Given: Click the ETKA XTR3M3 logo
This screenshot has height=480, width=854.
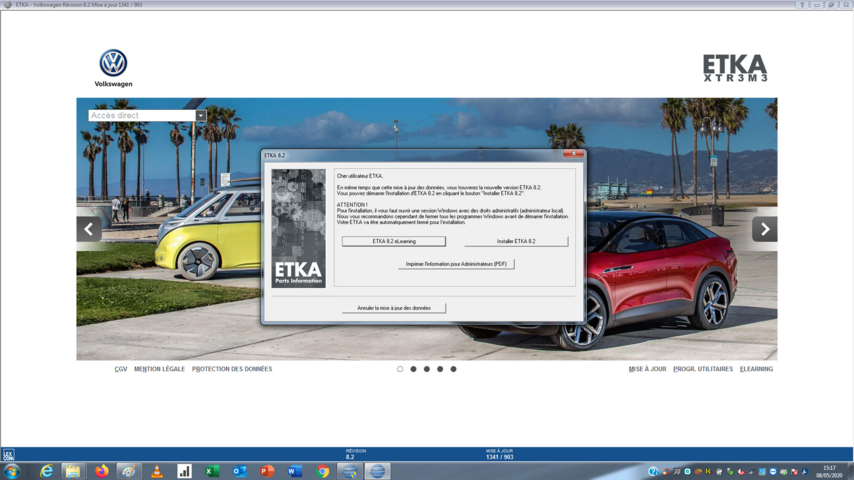Looking at the screenshot, I should point(735,68).
